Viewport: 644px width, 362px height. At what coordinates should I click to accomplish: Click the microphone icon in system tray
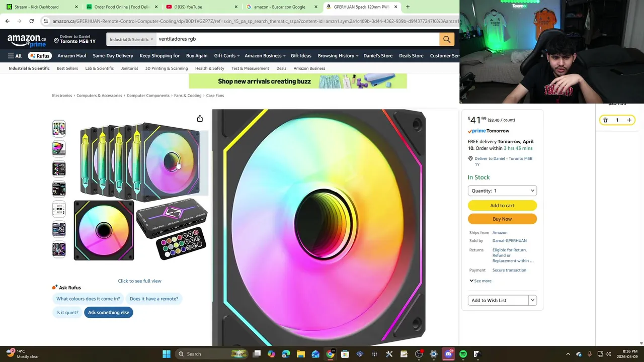tap(589, 354)
